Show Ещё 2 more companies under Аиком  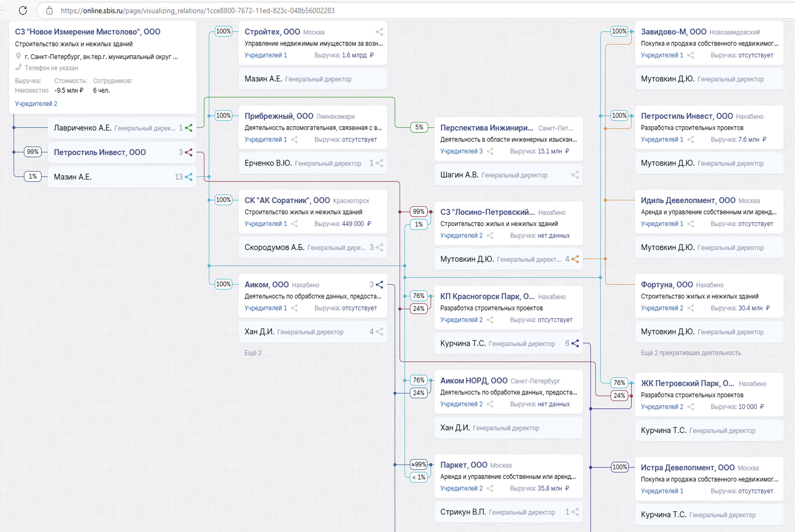(253, 353)
